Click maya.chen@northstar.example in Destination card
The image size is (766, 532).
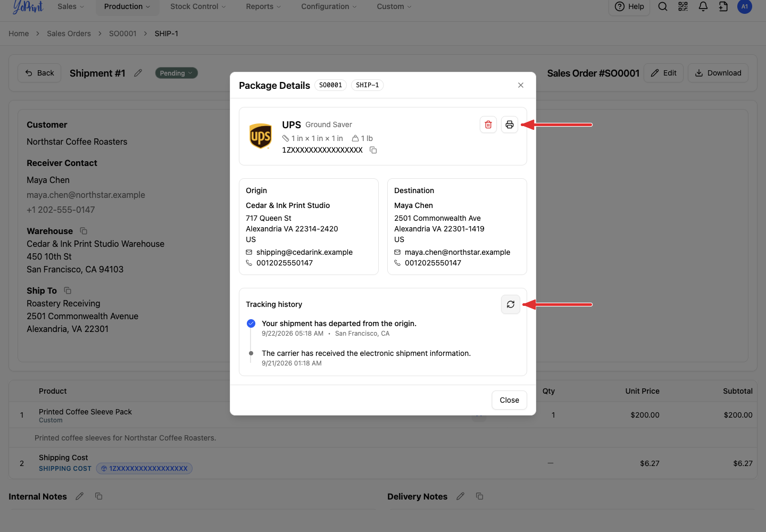tap(457, 252)
